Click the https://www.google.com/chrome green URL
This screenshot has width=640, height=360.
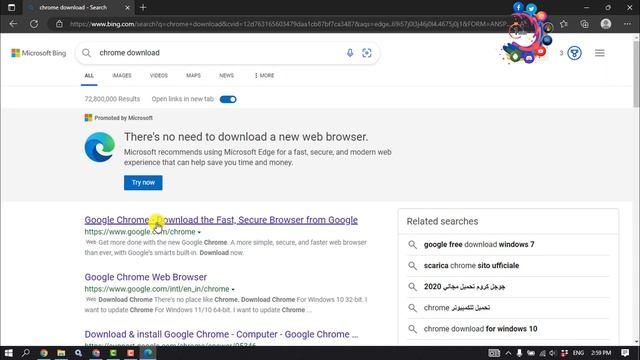[x=140, y=232]
